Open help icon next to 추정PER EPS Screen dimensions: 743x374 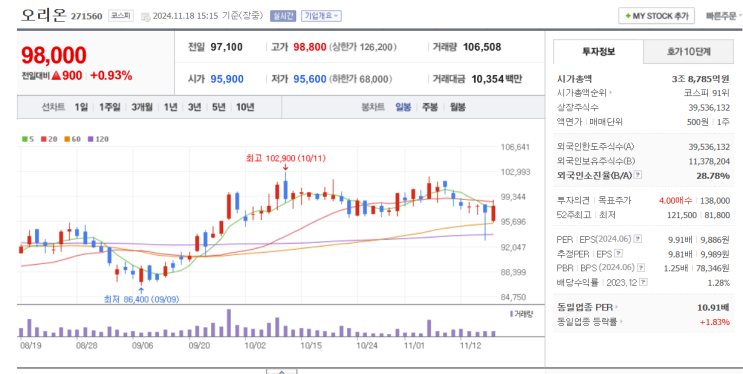pos(619,253)
